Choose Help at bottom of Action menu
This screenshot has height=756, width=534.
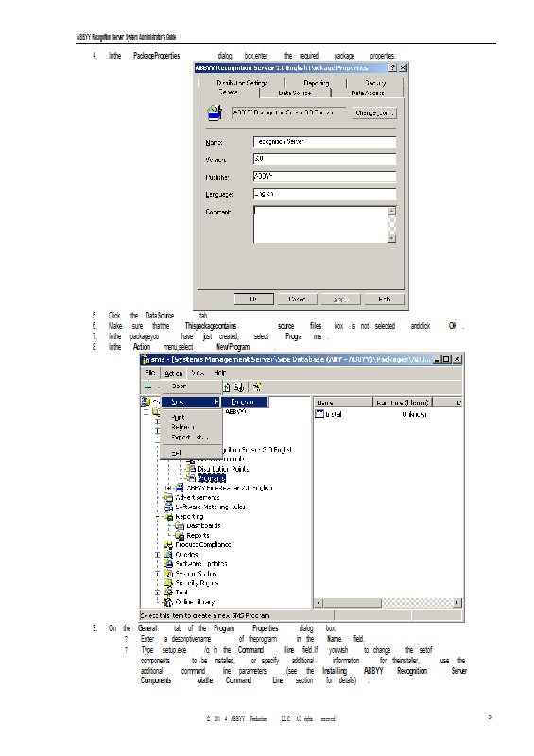tap(191, 454)
